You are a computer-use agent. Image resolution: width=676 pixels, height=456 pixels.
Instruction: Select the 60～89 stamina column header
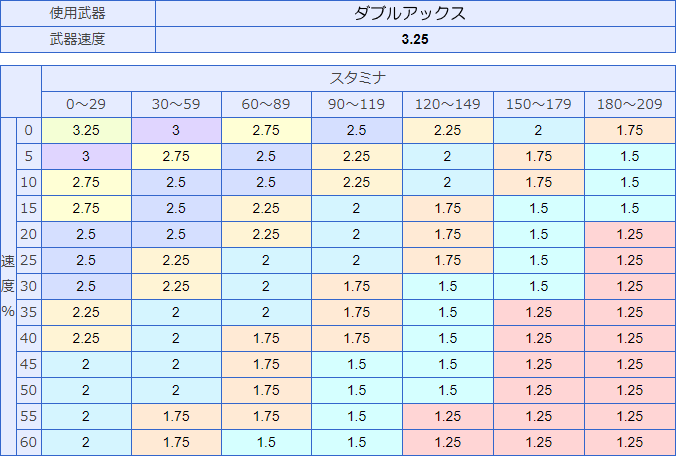[x=266, y=104]
